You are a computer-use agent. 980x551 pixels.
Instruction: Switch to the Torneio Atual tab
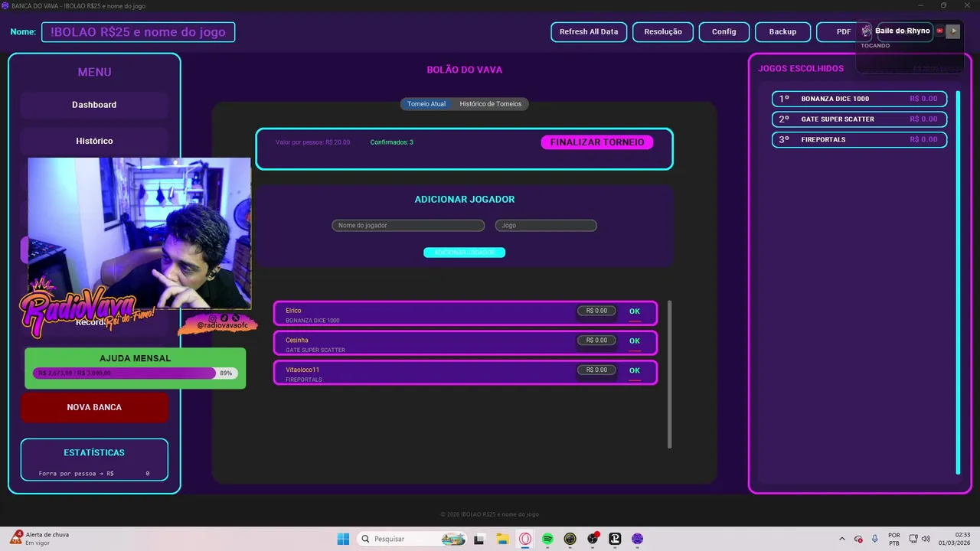426,104
